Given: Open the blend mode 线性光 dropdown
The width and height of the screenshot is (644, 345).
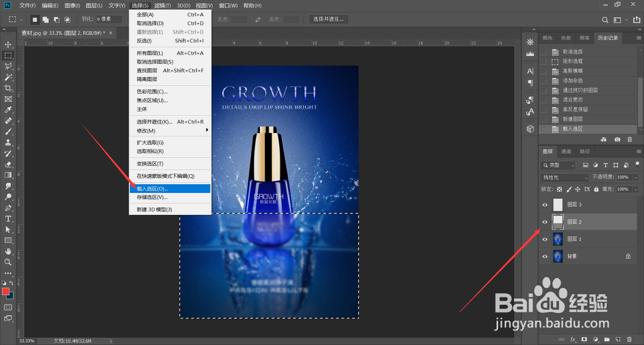Looking at the screenshot, I should pyautogui.click(x=565, y=178).
